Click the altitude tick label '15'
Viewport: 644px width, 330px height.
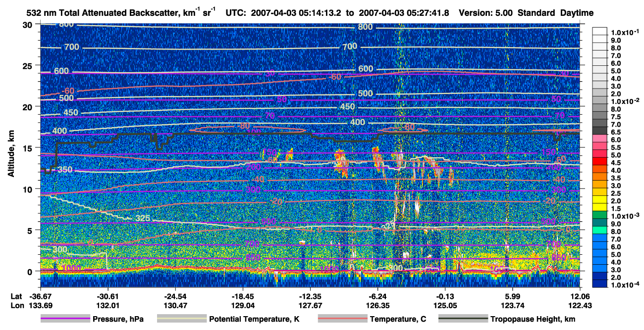pyautogui.click(x=29, y=148)
